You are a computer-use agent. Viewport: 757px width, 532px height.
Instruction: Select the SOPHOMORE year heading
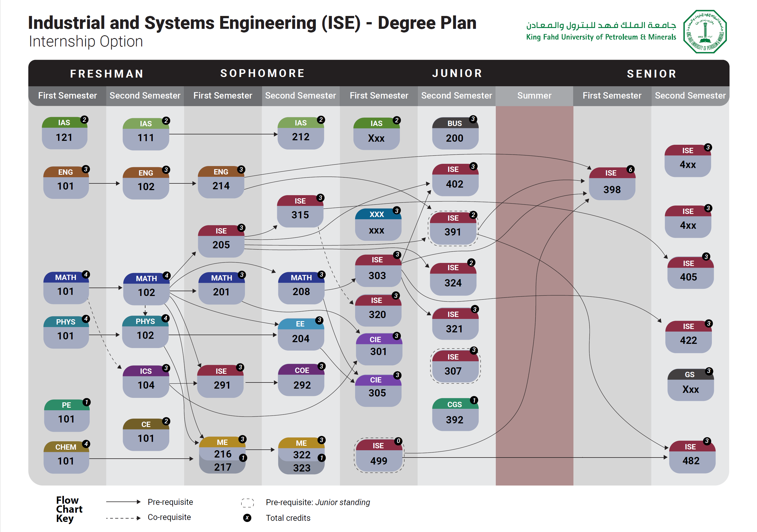point(262,73)
